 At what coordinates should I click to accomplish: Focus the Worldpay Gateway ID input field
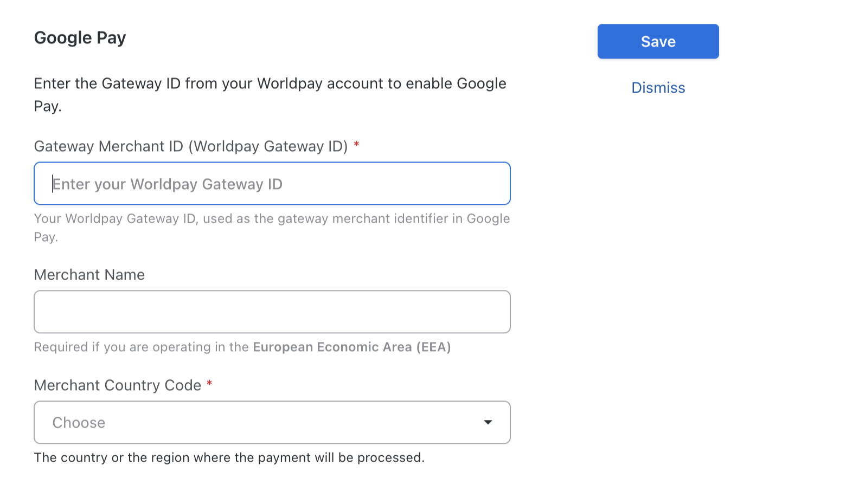272,183
